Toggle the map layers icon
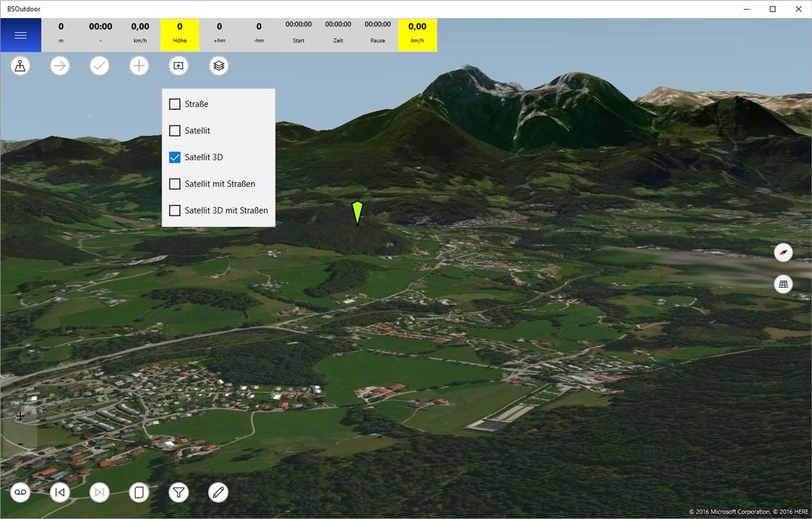Viewport: 812px width, 519px height. 219,65
